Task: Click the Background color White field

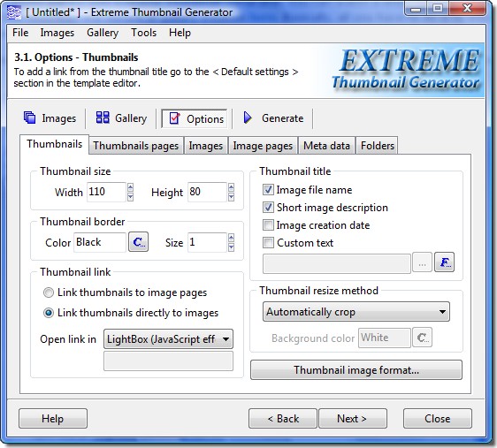Action: [x=385, y=338]
